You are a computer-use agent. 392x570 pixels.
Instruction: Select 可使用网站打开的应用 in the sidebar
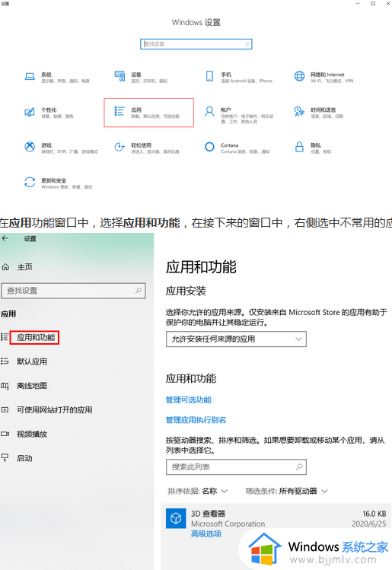coord(55,409)
